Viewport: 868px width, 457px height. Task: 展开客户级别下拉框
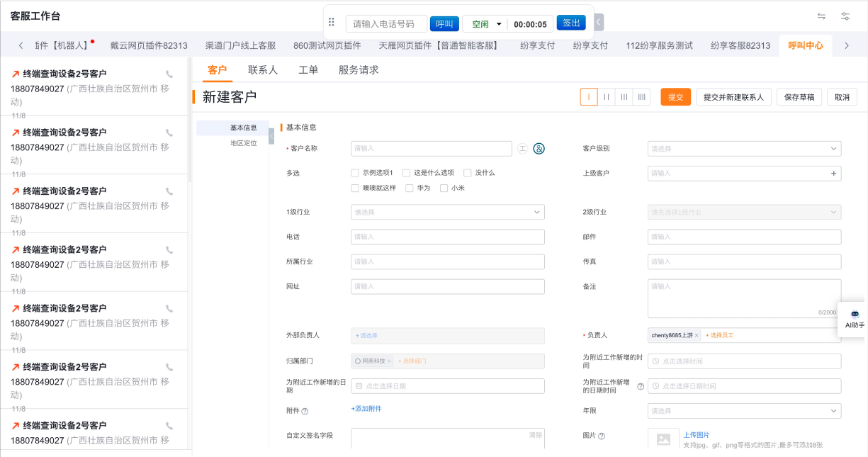(743, 148)
